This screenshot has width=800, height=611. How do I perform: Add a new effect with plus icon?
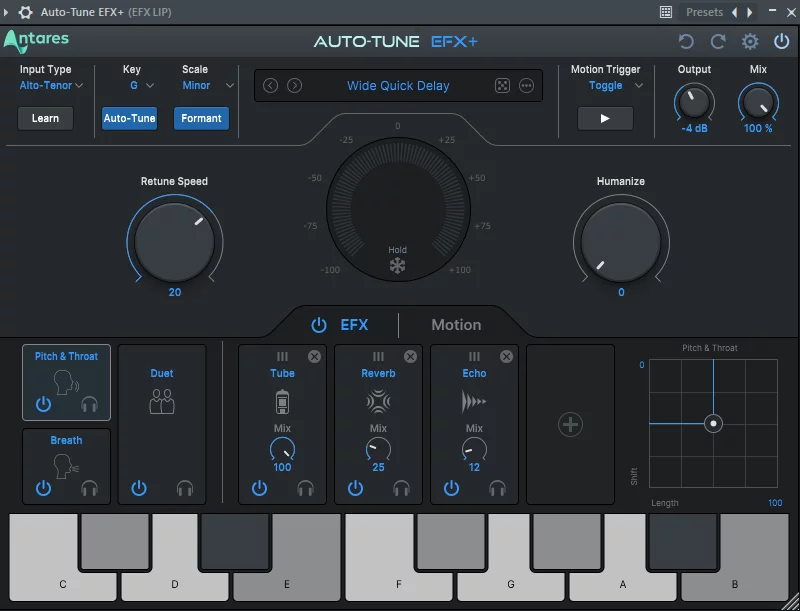click(570, 425)
